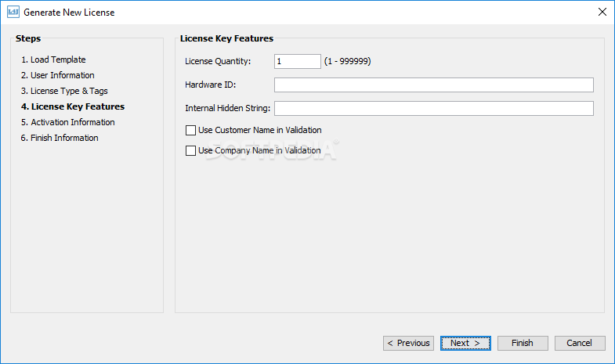
Task: Click the License Key Features group heading
Action: tap(226, 38)
